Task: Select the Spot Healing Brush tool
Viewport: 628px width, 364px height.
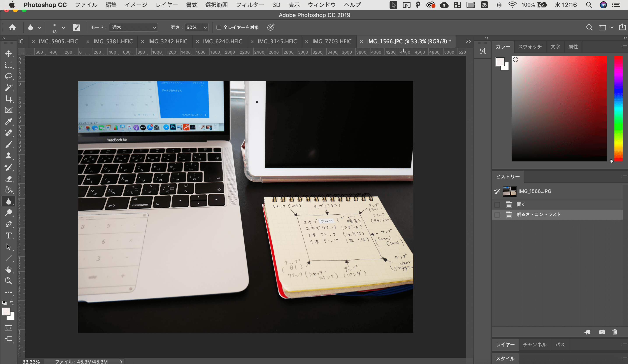Action: (9, 133)
